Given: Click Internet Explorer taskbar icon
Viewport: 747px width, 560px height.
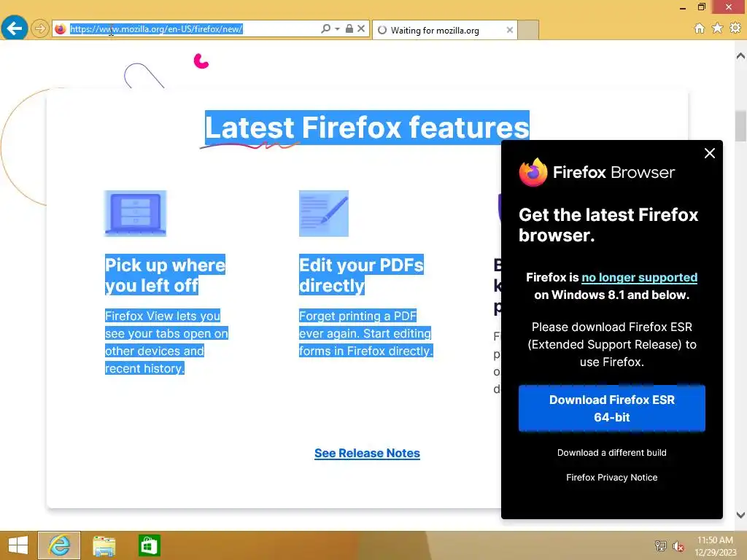Looking at the screenshot, I should [x=59, y=545].
